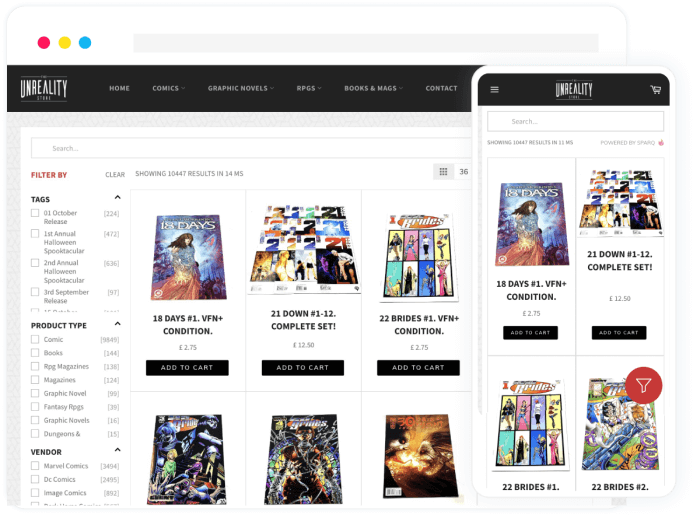The width and height of the screenshot is (700, 522).
Task: Add 18 Days #1 to cart on desktop
Action: (x=187, y=368)
